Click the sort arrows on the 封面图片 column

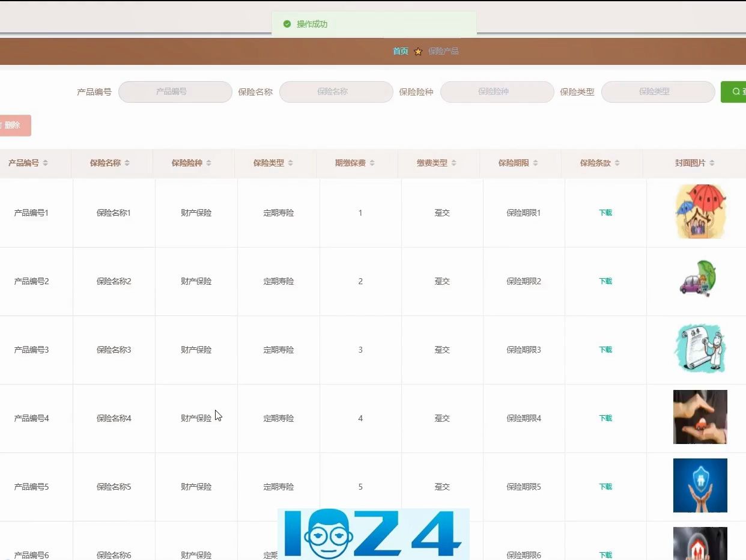[x=712, y=162]
